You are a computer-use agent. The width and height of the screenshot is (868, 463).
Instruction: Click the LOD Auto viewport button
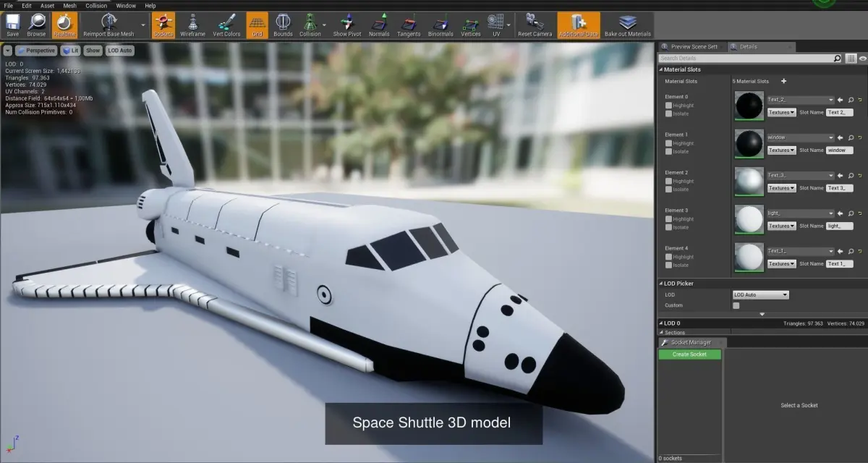[120, 51]
